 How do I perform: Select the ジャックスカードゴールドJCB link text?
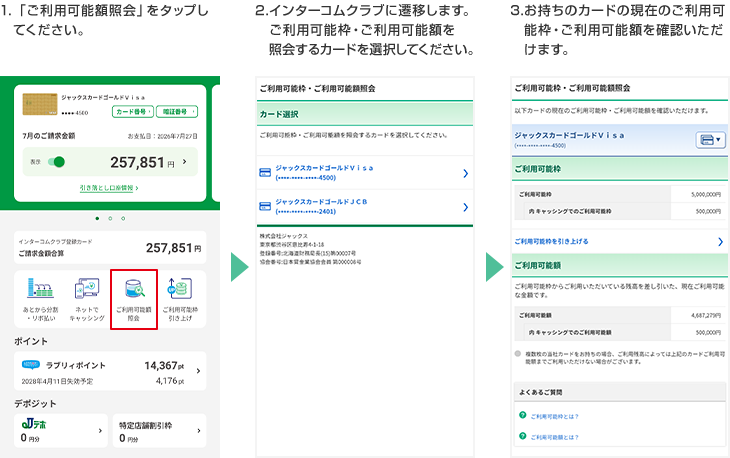[x=321, y=202]
